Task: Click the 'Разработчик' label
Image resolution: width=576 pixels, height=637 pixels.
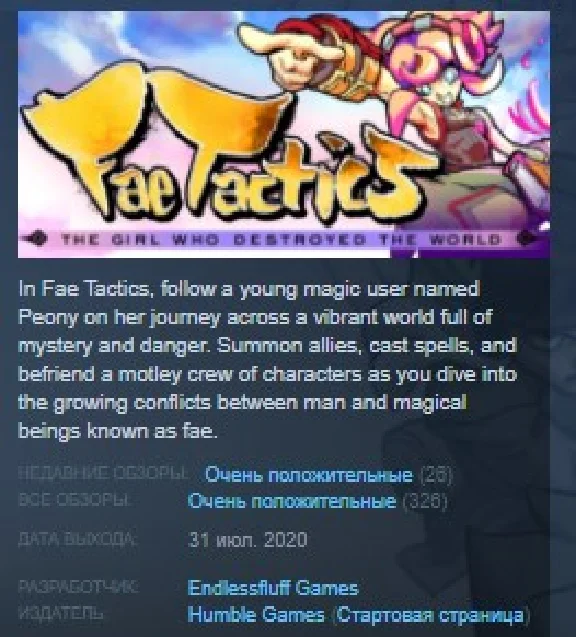Action: coord(78,587)
